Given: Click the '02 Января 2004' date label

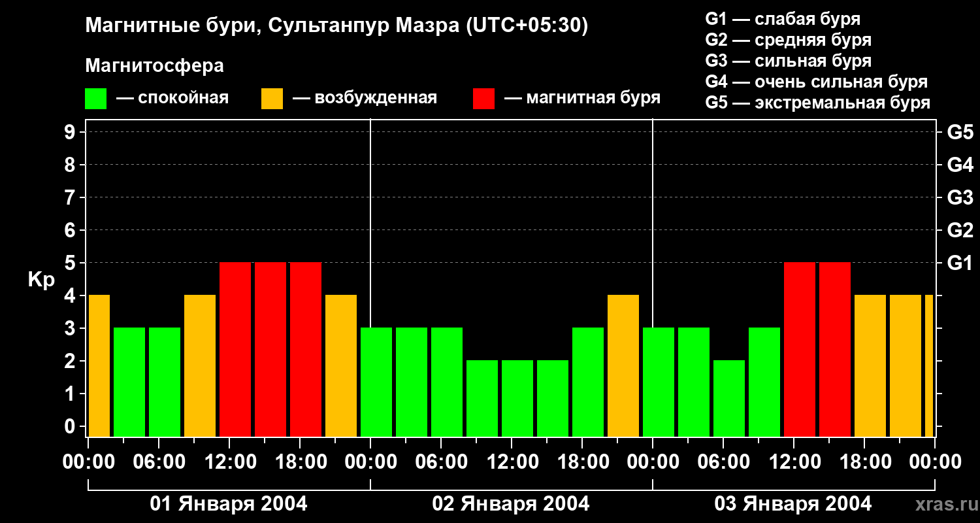Looking at the screenshot, I should click(x=511, y=504).
